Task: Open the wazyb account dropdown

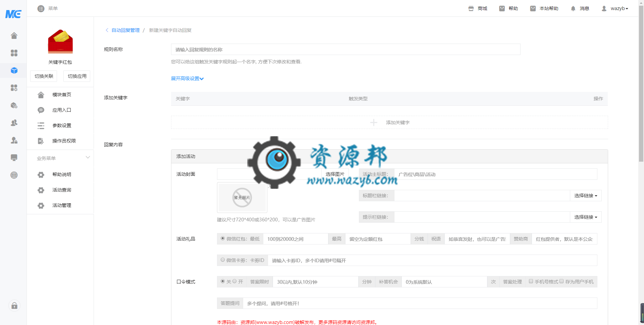Action: coord(619,8)
